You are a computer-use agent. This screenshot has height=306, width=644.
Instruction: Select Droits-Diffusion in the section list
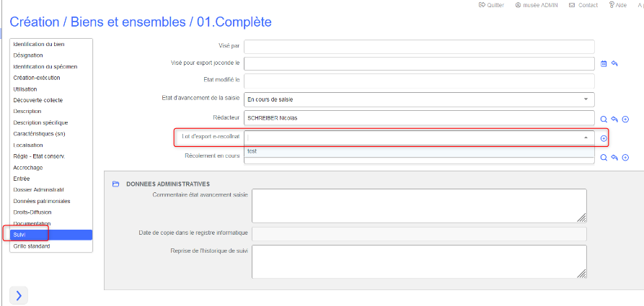coord(35,212)
